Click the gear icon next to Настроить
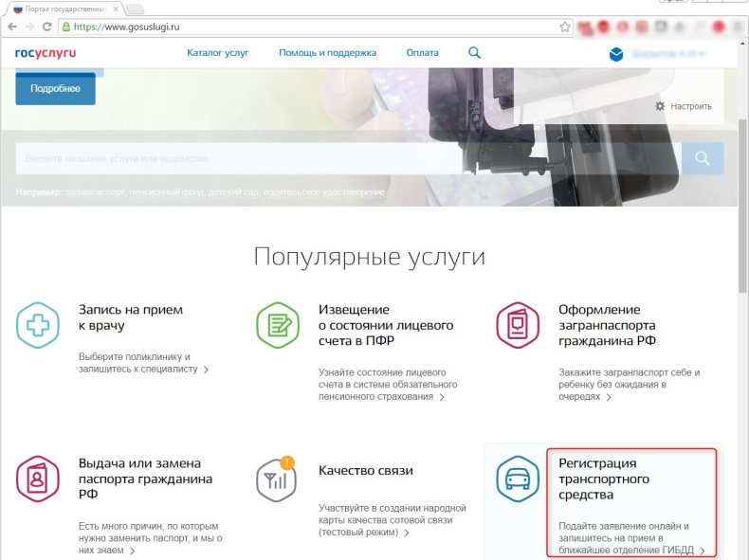Image resolution: width=749 pixels, height=560 pixels. click(660, 106)
